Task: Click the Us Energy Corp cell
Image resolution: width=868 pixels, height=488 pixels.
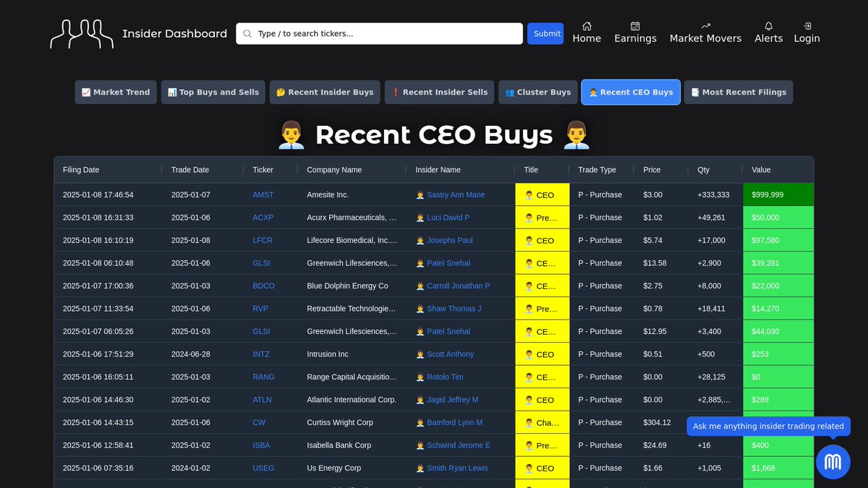Action: 352,468
